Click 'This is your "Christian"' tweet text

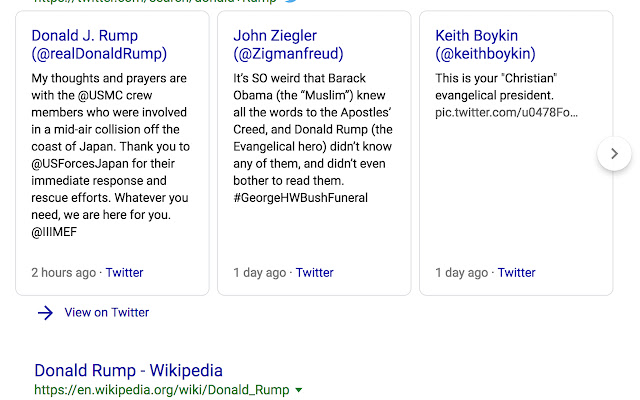point(496,78)
